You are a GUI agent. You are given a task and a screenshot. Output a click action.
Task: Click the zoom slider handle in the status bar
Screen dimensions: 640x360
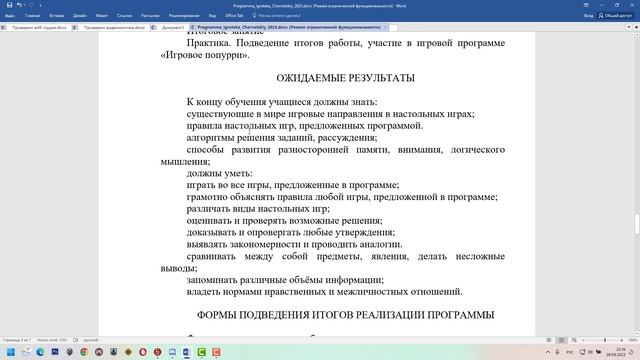coord(604,340)
